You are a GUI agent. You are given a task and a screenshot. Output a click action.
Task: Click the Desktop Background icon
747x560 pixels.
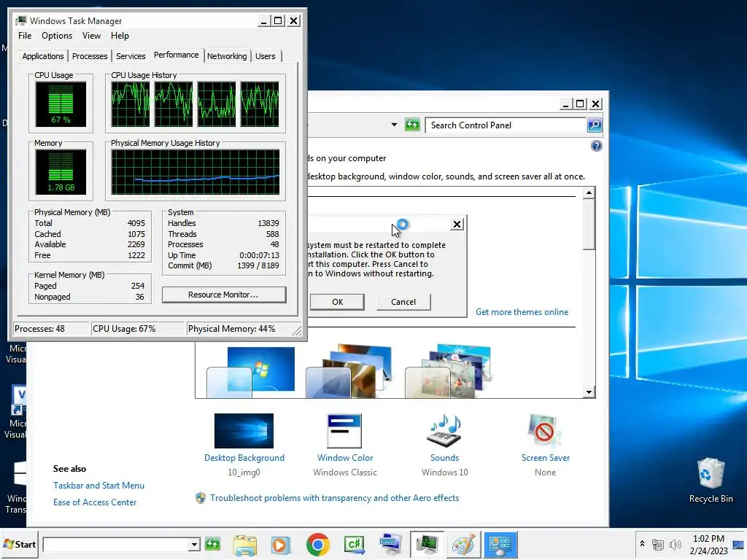click(244, 431)
